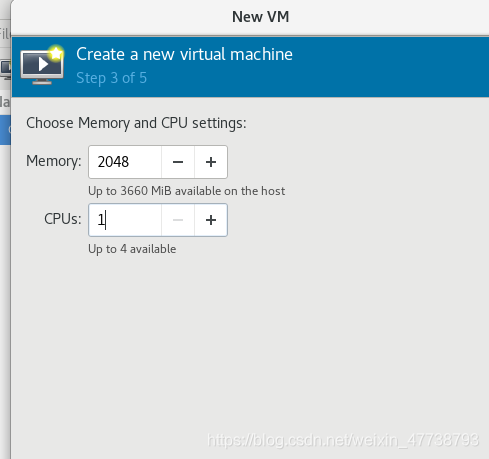Click the 'Memory:' label
Screen dimensions: 489x459
click(x=54, y=161)
